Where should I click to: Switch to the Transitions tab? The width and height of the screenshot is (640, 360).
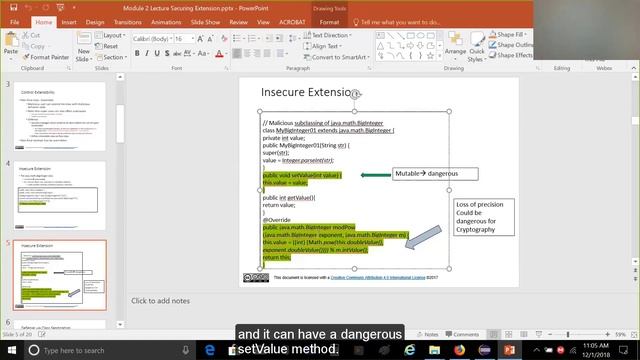[128, 22]
